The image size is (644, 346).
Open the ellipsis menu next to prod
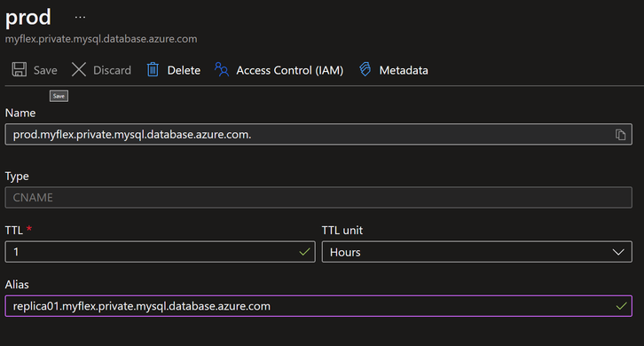tap(80, 17)
